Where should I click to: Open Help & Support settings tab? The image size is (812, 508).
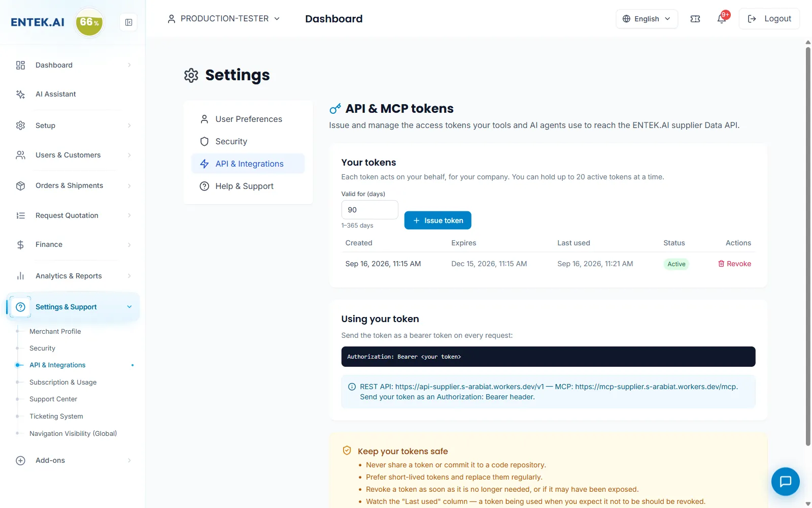click(x=248, y=186)
